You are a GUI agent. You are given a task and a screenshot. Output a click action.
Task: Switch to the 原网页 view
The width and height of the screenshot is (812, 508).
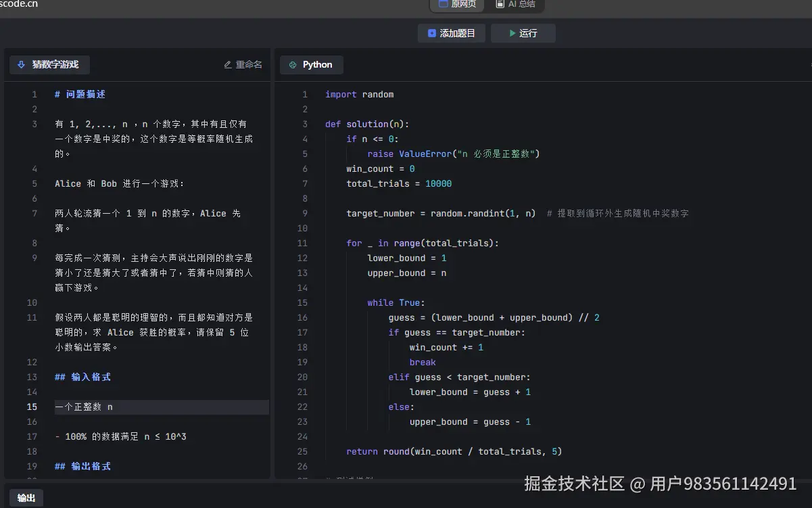(x=456, y=4)
